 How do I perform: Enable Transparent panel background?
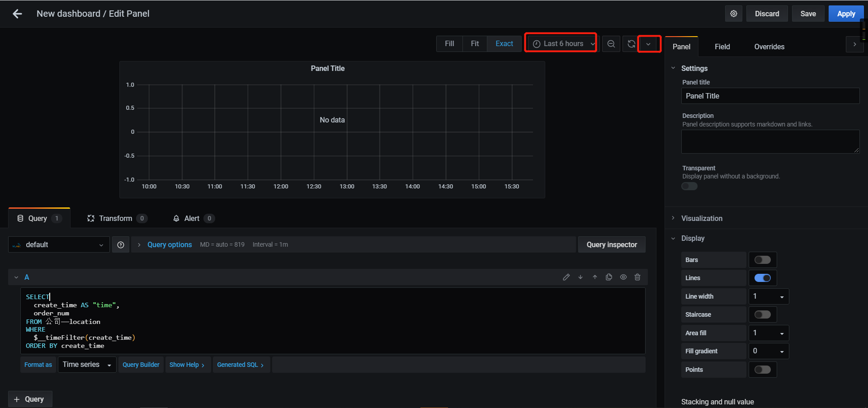pyautogui.click(x=689, y=186)
